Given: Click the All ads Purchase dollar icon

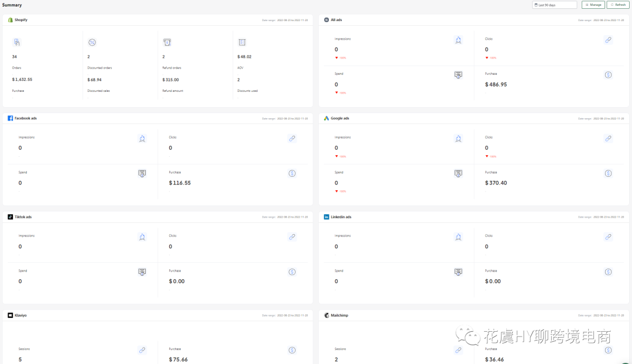Looking at the screenshot, I should coord(608,75).
